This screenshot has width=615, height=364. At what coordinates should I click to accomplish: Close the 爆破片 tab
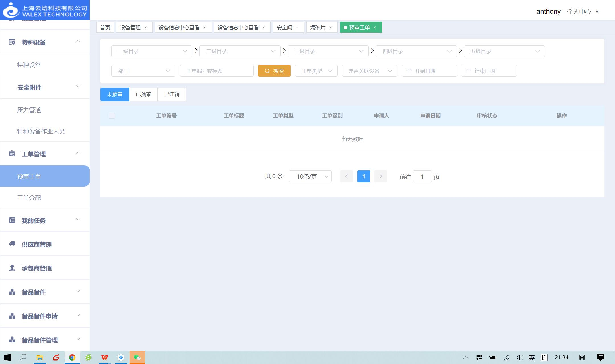point(331,28)
